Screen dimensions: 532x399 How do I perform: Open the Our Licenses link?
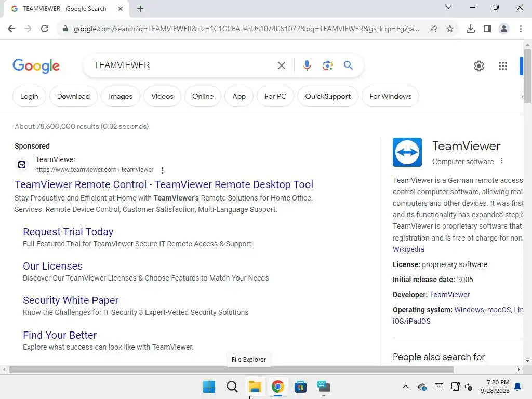(52, 266)
